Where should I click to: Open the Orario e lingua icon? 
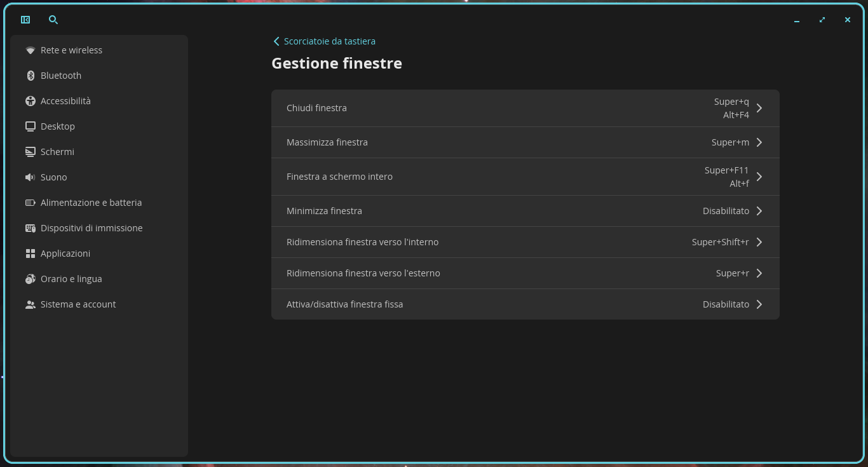(x=31, y=279)
